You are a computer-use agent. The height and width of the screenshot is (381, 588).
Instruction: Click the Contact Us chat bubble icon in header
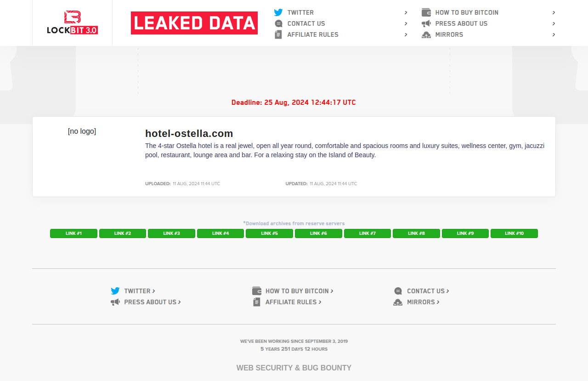click(278, 23)
